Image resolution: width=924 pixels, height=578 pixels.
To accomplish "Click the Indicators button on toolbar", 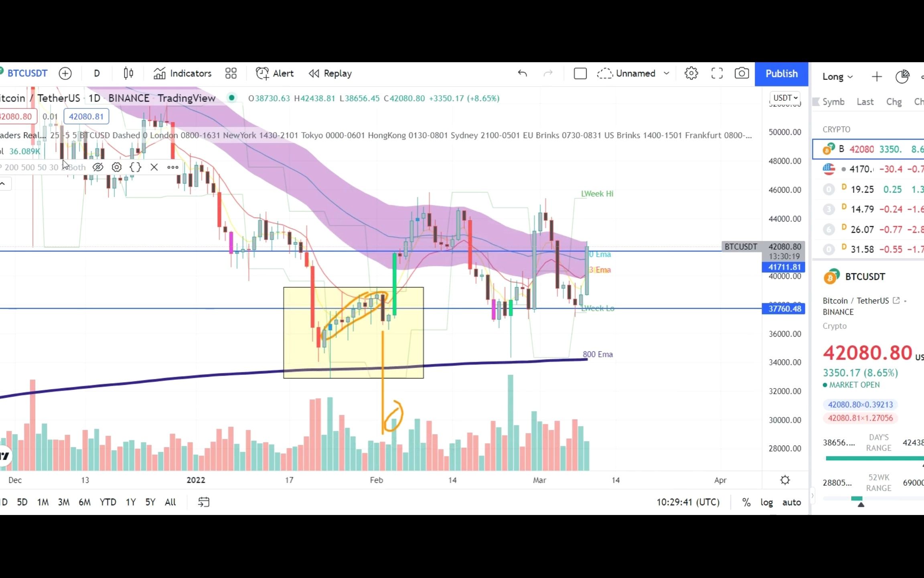I will coord(183,73).
